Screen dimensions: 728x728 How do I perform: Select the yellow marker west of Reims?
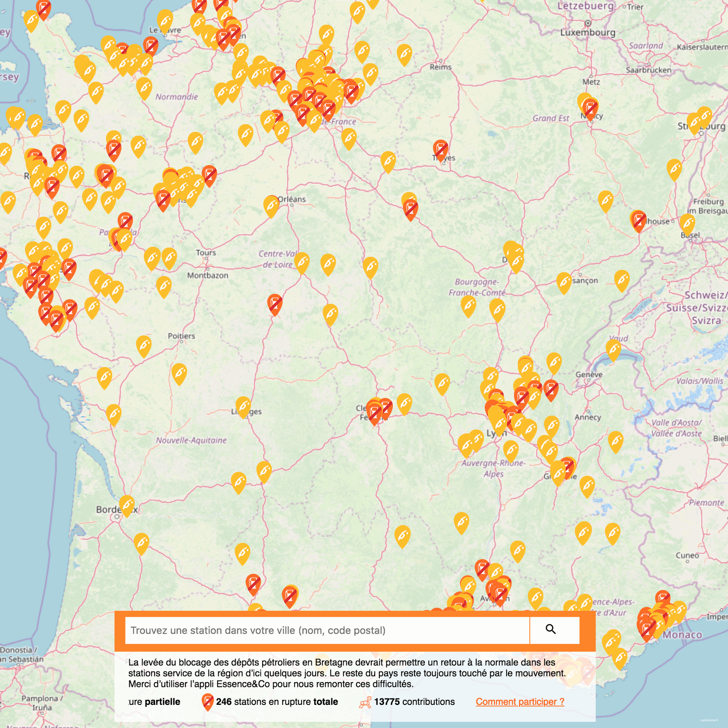click(404, 54)
